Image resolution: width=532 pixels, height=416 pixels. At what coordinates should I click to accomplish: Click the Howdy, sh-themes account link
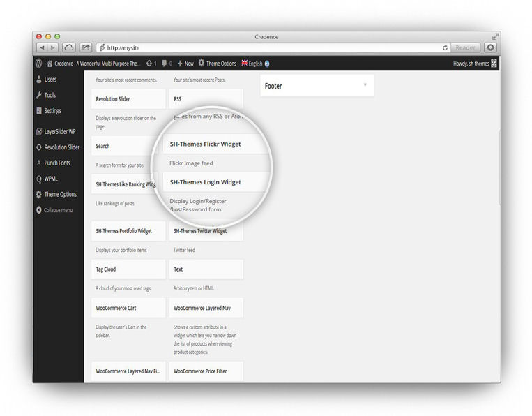[474, 64]
